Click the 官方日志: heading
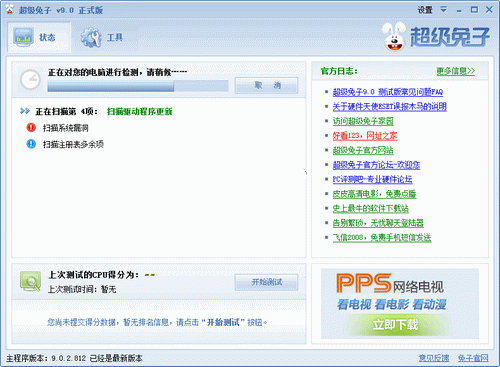This screenshot has height=367, width=500. tap(339, 71)
